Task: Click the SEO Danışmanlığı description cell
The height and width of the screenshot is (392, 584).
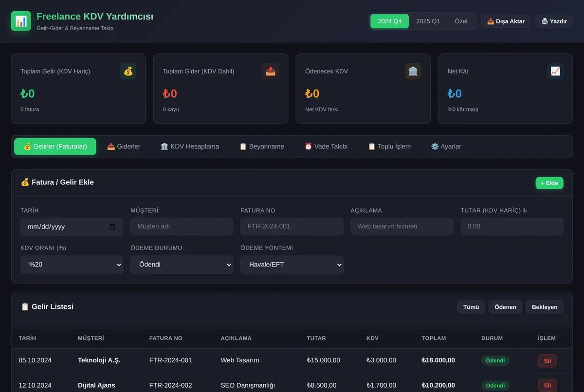Action: [248, 385]
